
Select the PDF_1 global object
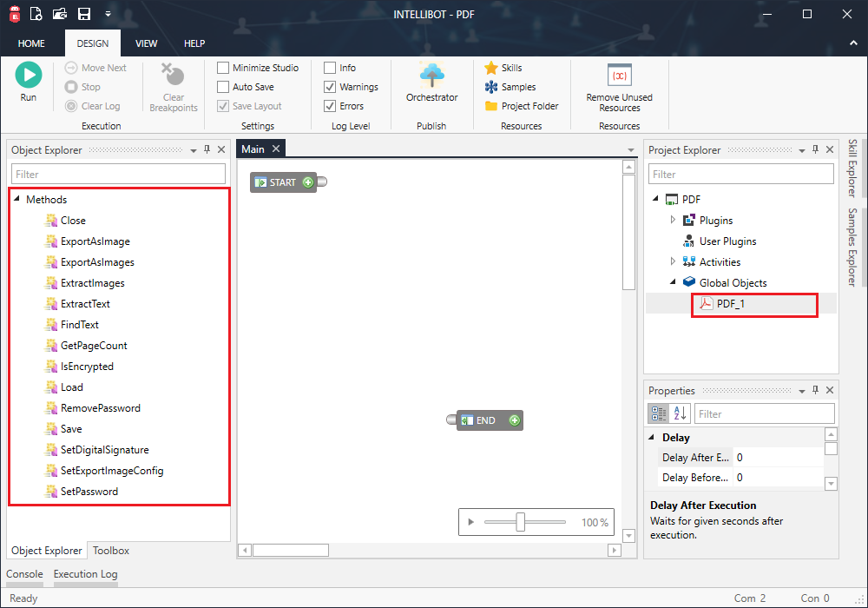[x=731, y=303]
